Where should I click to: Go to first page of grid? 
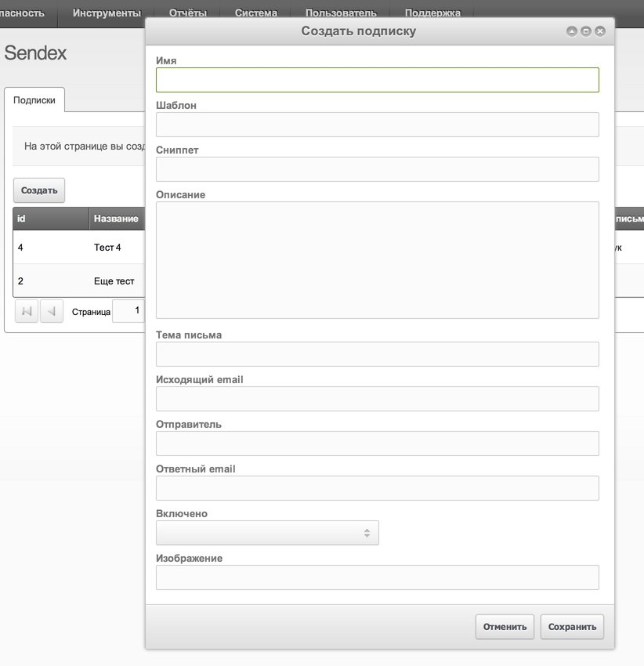26,311
